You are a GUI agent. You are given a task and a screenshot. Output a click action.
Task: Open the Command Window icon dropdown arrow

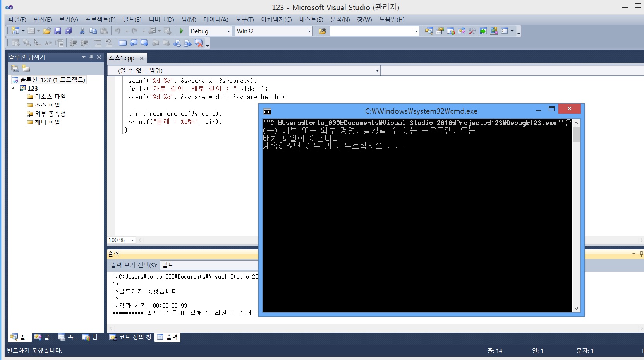tap(512, 31)
